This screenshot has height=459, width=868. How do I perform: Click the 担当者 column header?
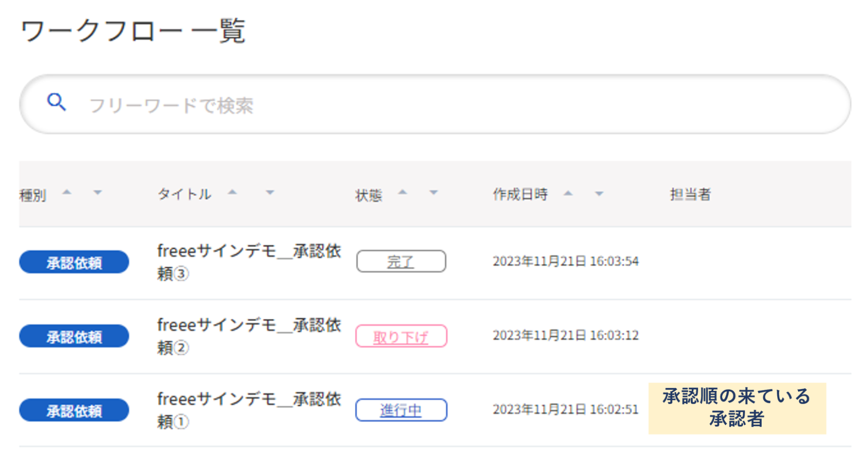pyautogui.click(x=690, y=194)
